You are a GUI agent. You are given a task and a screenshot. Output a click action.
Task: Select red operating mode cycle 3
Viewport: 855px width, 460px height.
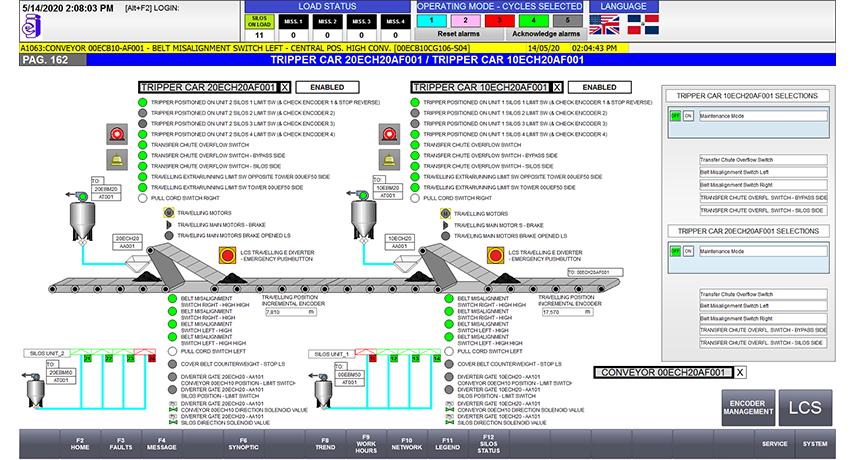[x=499, y=21]
